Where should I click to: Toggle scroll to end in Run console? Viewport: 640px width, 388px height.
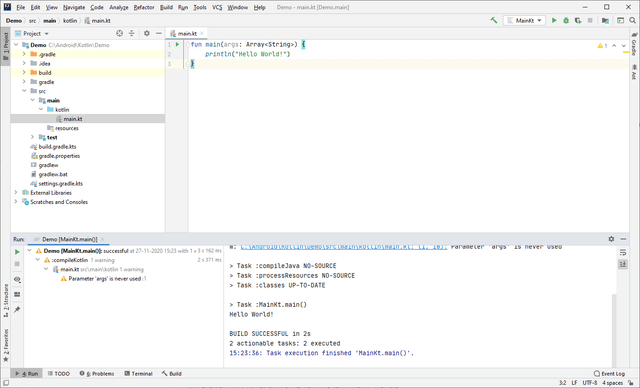point(623,264)
